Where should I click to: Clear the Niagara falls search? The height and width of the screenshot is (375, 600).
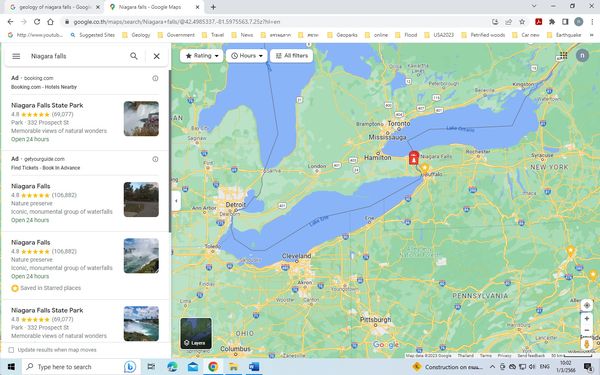[x=157, y=56]
